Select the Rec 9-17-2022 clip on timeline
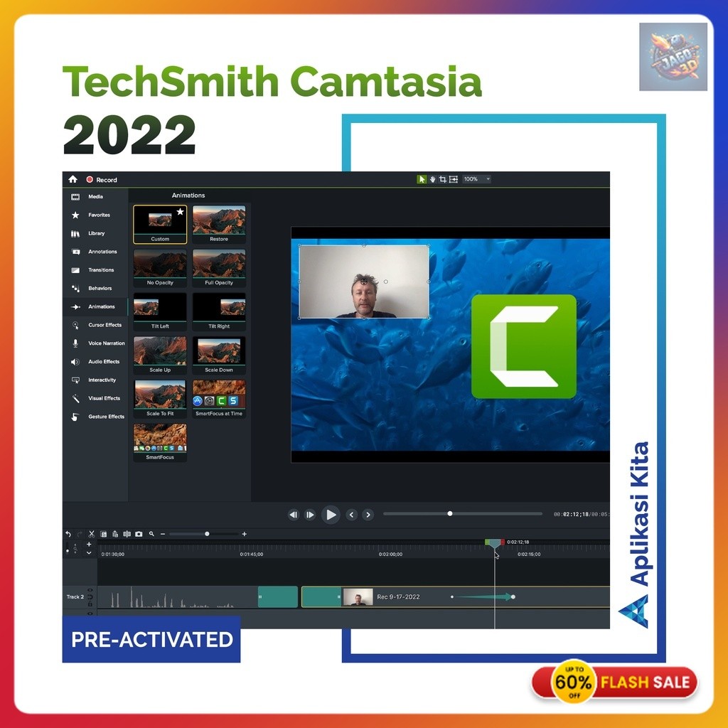 pyautogui.click(x=398, y=596)
